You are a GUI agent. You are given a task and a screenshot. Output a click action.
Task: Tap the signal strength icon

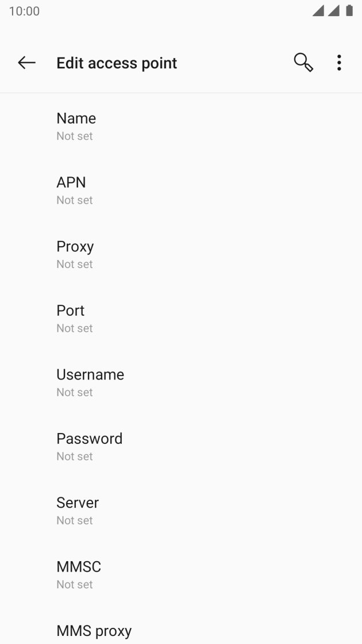[318, 11]
